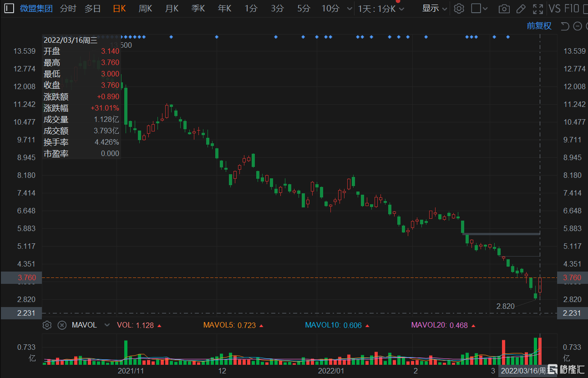Click the 换手率 4.426% row
Screen dimensions: 588x378
(81, 142)
